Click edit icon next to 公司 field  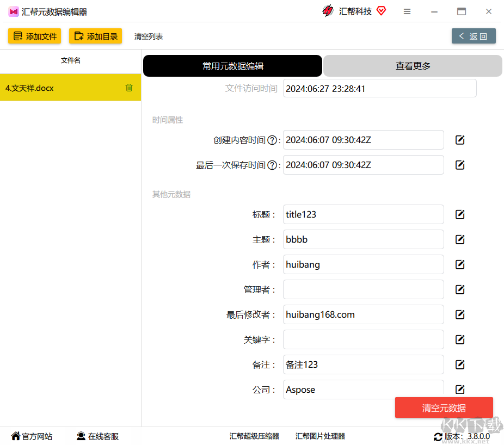pyautogui.click(x=460, y=390)
